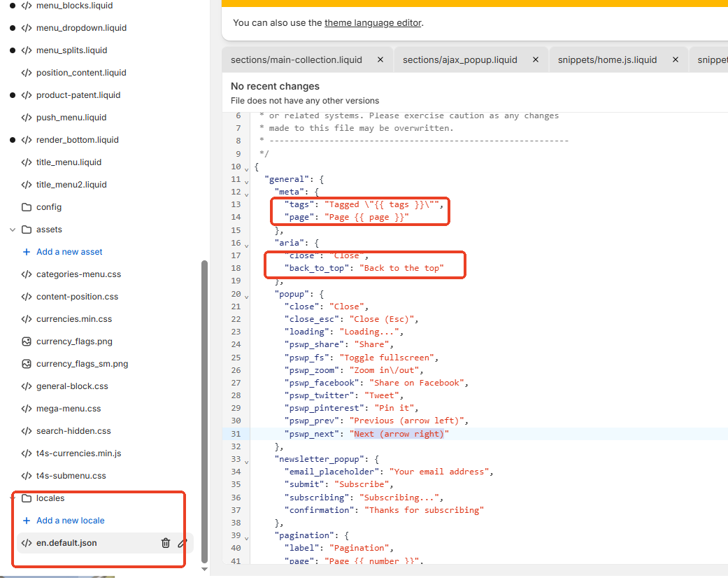Open search-hidden.css file
Image resolution: width=728 pixels, height=578 pixels.
pyautogui.click(x=73, y=431)
